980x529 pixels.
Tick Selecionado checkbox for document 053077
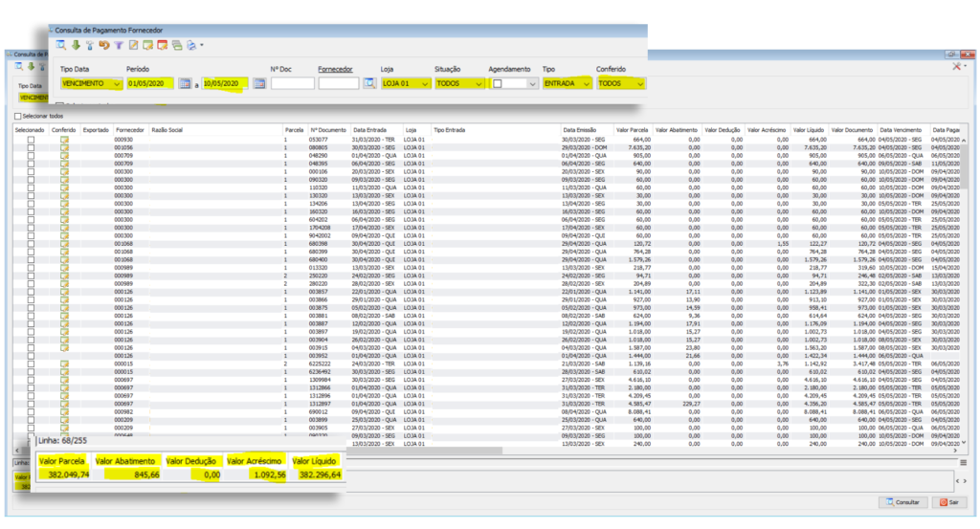(31, 140)
